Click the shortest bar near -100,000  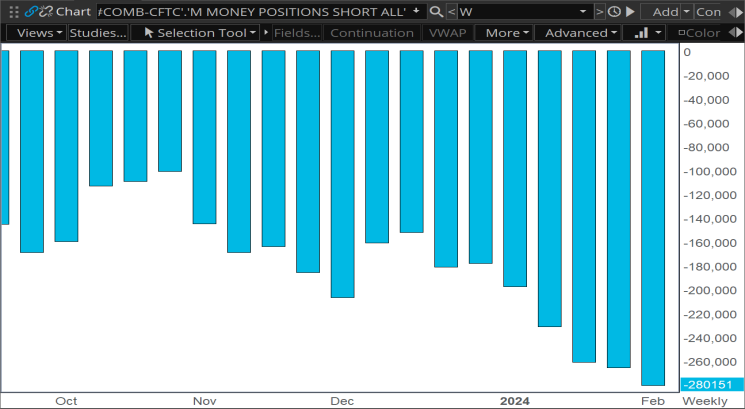click(x=170, y=111)
